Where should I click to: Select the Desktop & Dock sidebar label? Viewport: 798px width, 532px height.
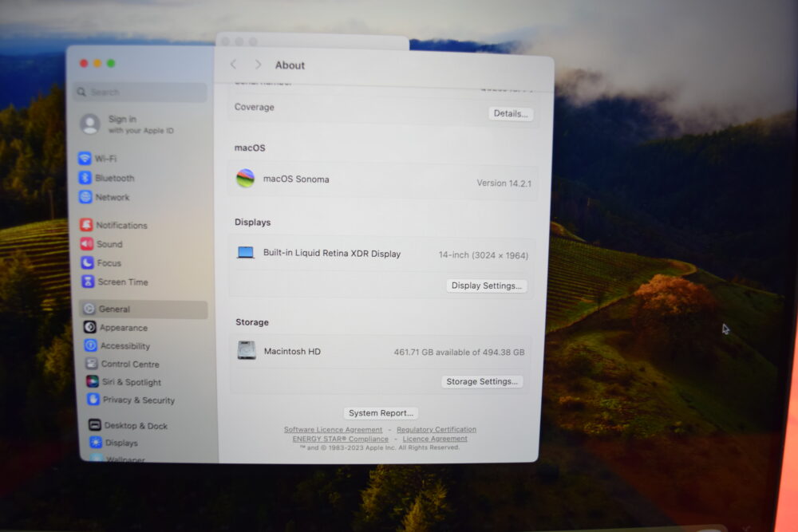pyautogui.click(x=136, y=426)
